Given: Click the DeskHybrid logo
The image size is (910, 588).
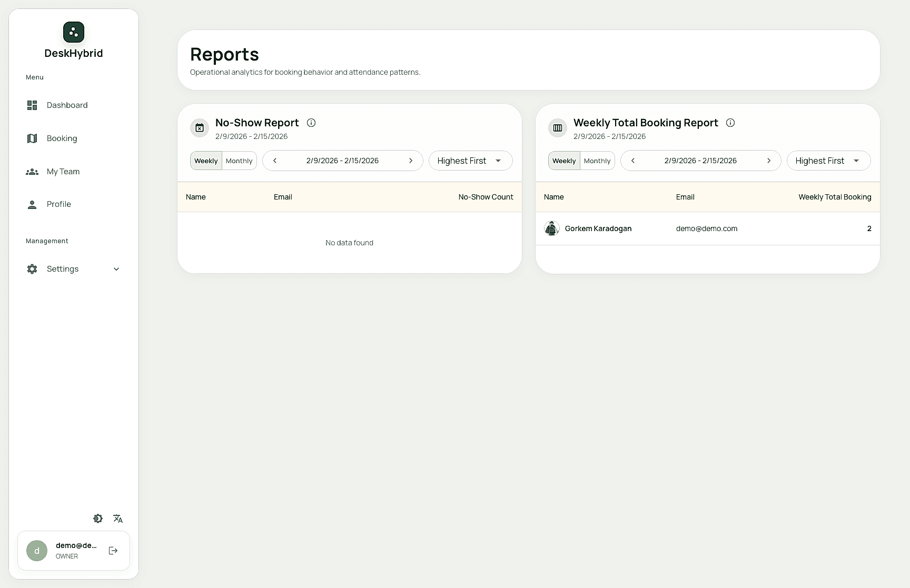Looking at the screenshot, I should (x=73, y=32).
